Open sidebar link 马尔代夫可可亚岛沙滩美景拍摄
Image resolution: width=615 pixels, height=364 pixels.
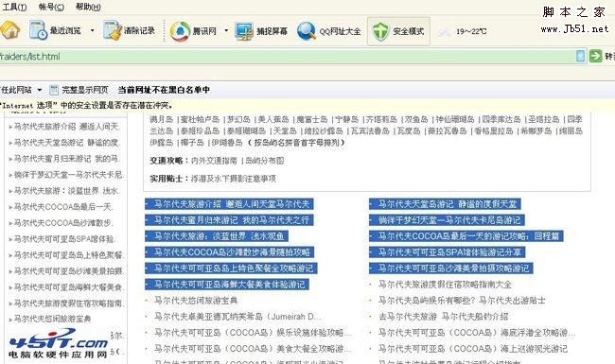(x=69, y=271)
